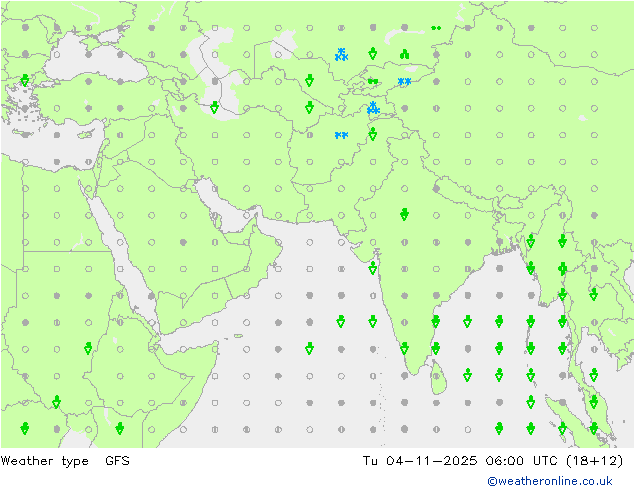Click the green rain symbol over Sudan
Viewport: 634px width, 490px height.
point(88,348)
